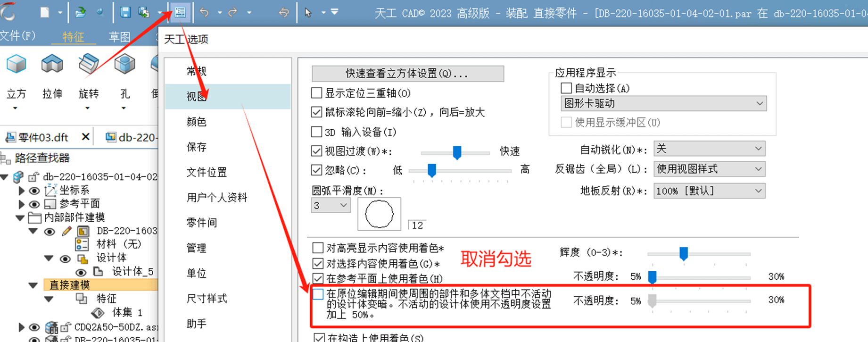Hide 坐标系 with its eye icon

tap(34, 191)
